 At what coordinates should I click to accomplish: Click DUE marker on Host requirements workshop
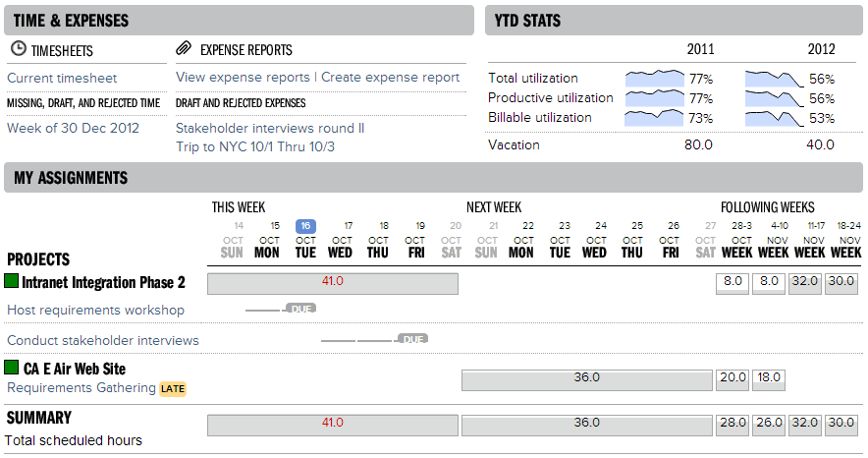pos(301,309)
